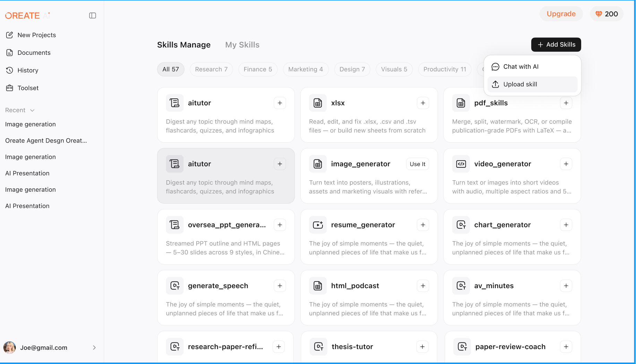Viewport: 636px width, 364px height.
Task: Filter skills by Productivity 11
Action: (445, 69)
